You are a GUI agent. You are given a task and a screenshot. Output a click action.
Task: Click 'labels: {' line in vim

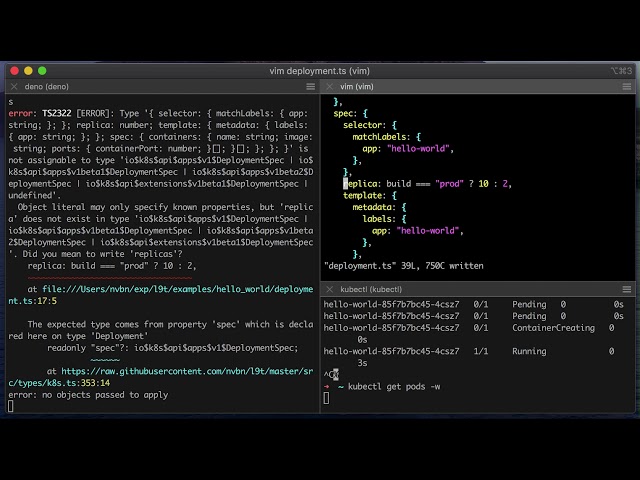(384, 219)
